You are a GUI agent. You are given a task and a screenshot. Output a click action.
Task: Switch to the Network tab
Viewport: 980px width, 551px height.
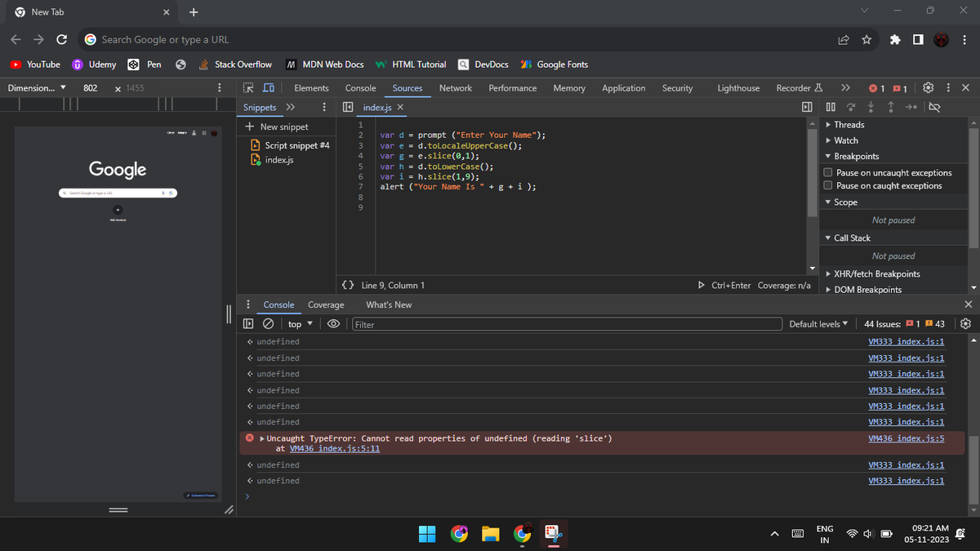coord(455,88)
